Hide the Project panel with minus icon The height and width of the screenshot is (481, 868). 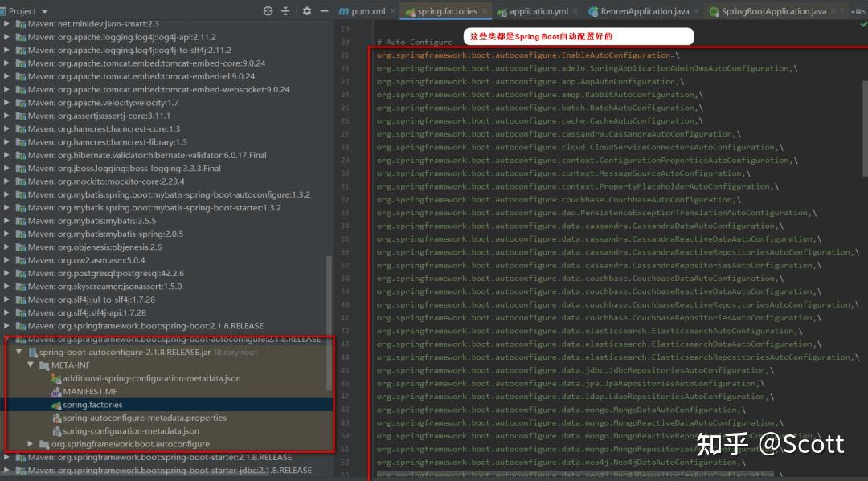325,11
